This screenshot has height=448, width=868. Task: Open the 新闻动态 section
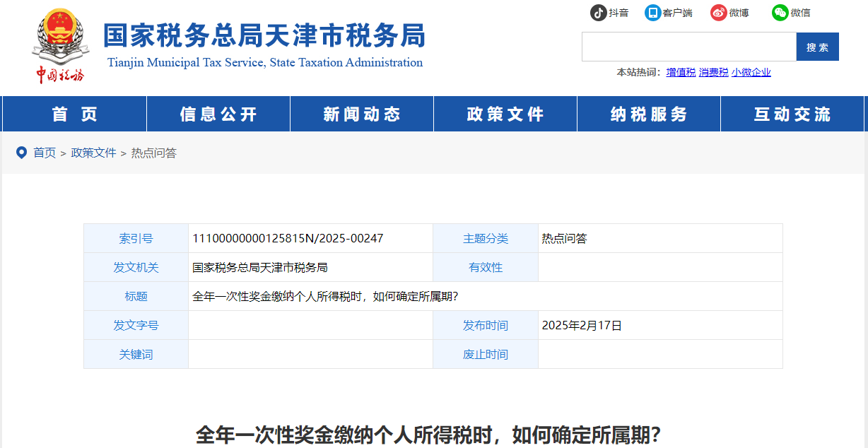(x=361, y=114)
